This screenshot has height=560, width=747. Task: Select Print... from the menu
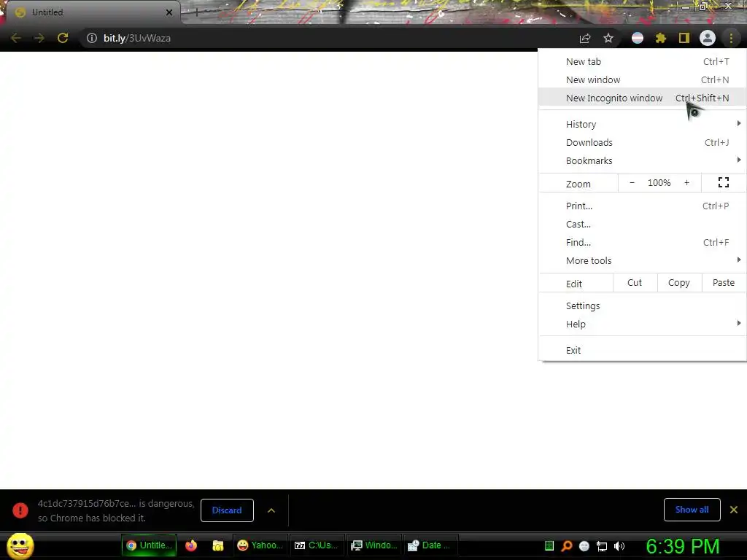click(x=642, y=206)
